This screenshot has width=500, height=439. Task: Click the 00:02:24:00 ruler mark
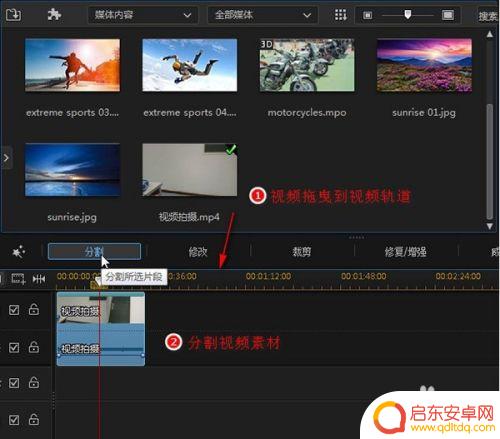click(x=458, y=276)
